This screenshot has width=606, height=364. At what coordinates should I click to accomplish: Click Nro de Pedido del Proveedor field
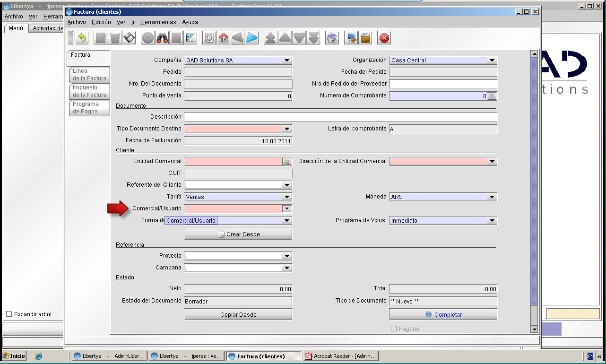[443, 84]
